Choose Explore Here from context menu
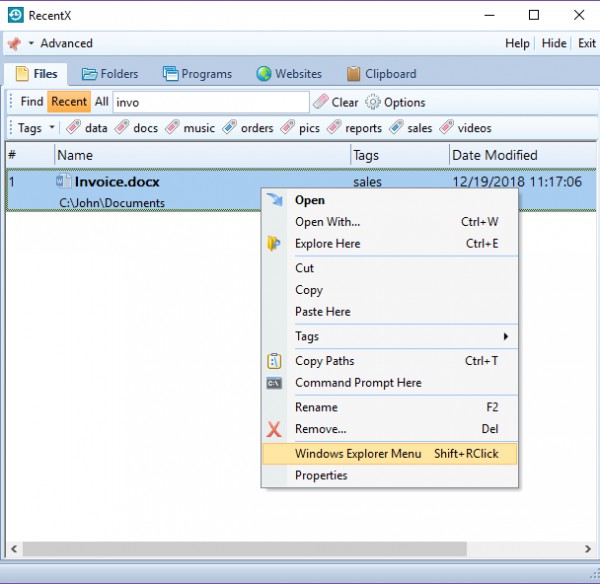Screen dimensions: 600x584 coord(390,244)
